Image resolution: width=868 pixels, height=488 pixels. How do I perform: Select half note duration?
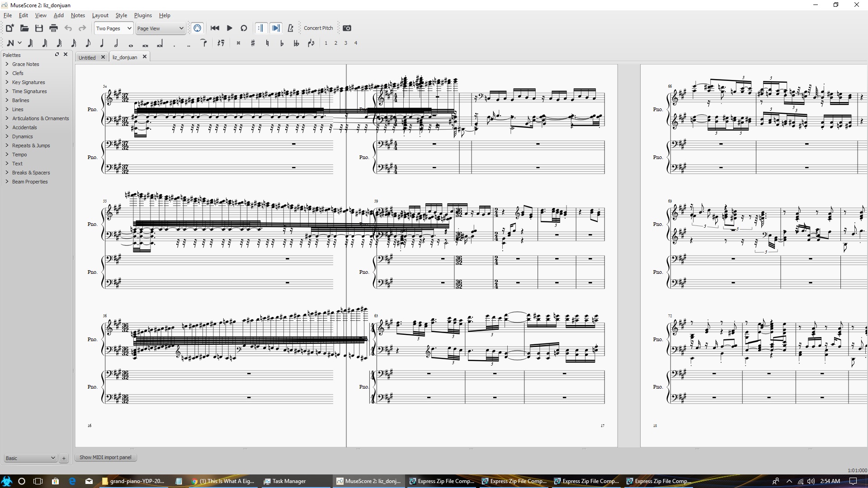click(x=117, y=43)
